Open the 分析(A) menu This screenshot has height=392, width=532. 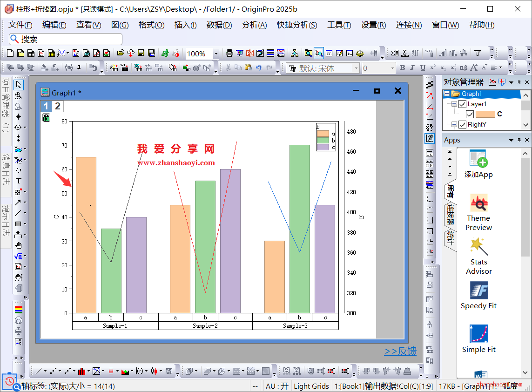254,25
